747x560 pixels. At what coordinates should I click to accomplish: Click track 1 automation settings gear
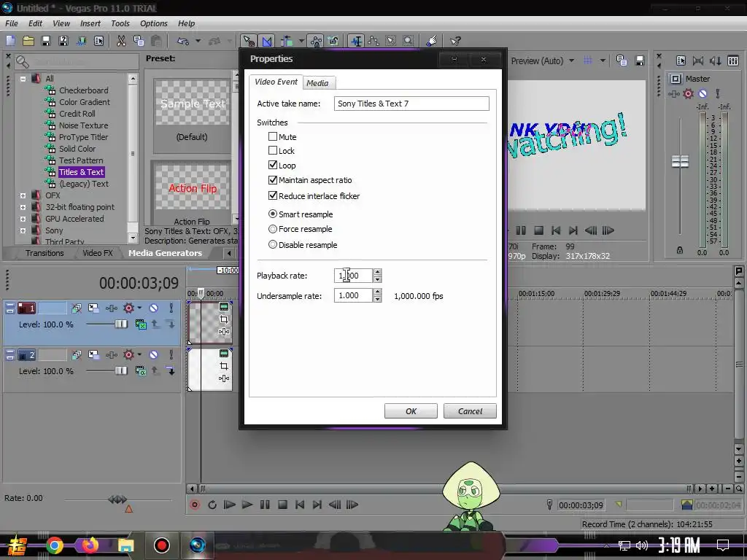point(128,308)
